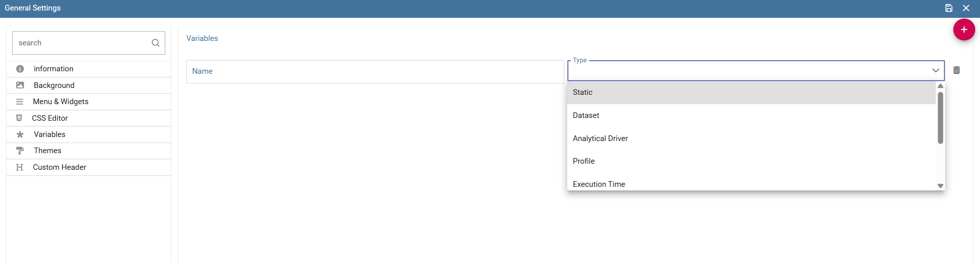
Task: Add a new variable with plus button
Action: [964, 30]
